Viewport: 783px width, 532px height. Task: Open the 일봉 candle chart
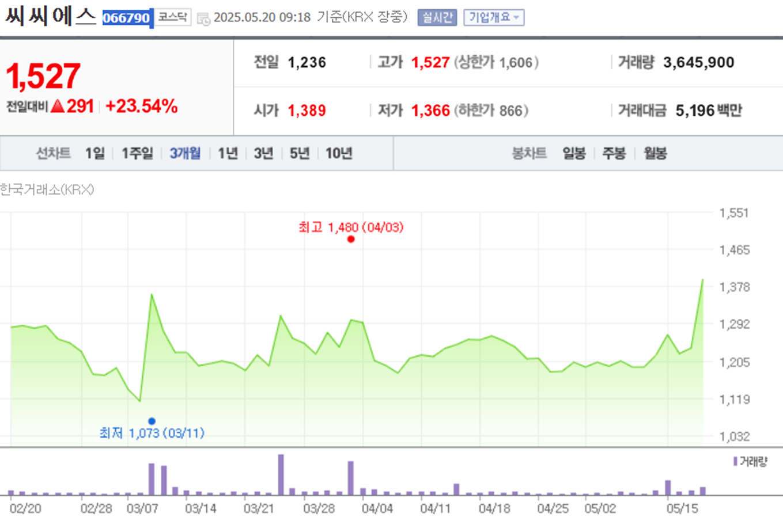point(574,153)
